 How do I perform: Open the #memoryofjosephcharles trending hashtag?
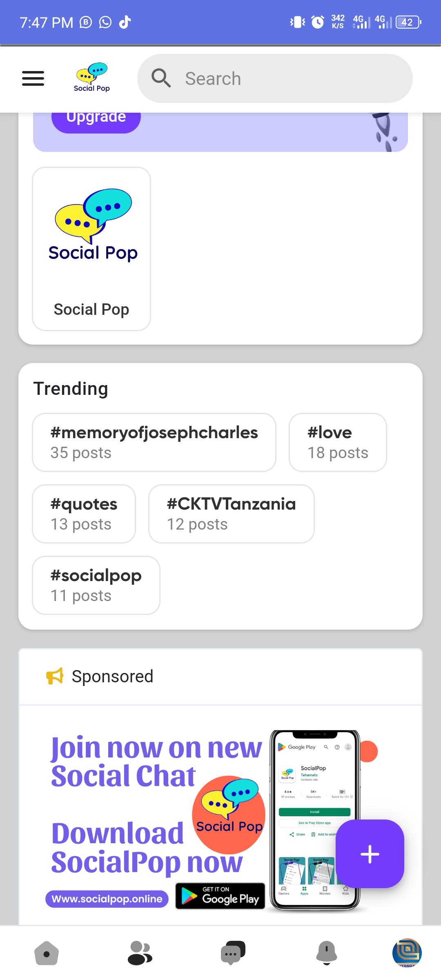(x=154, y=442)
